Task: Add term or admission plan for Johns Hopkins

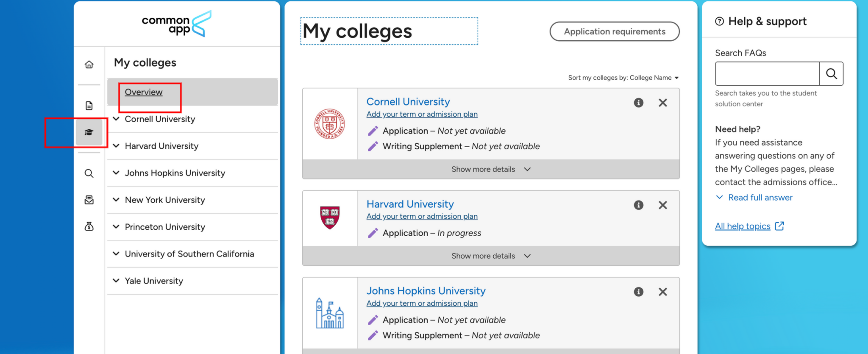Action: click(x=422, y=303)
